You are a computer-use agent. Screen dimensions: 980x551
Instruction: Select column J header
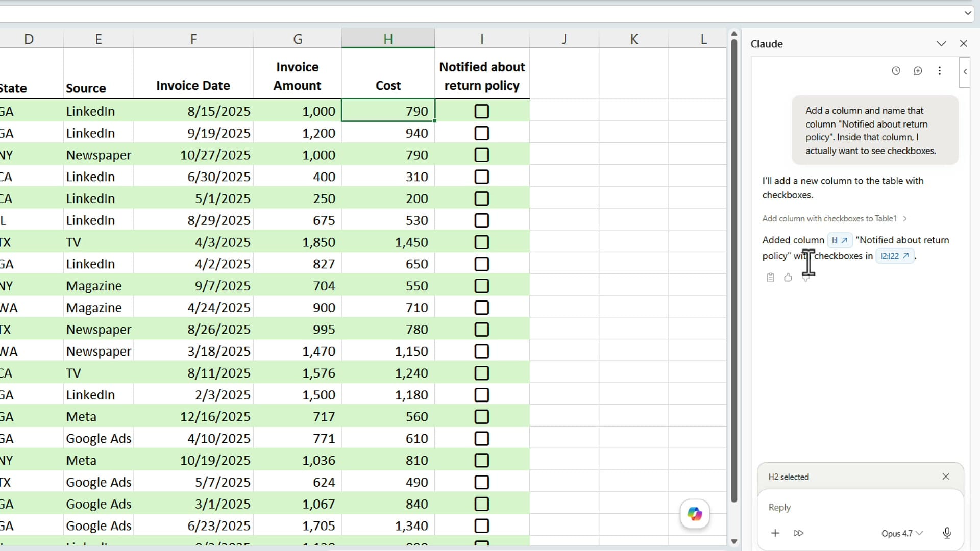tap(564, 39)
